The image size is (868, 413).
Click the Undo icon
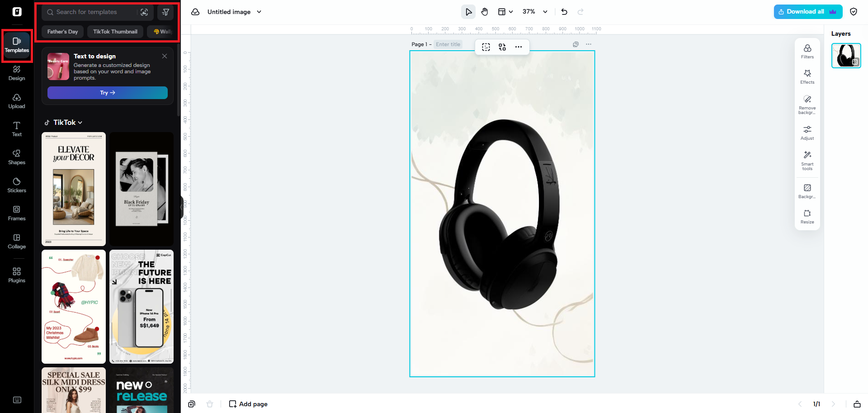pos(564,11)
